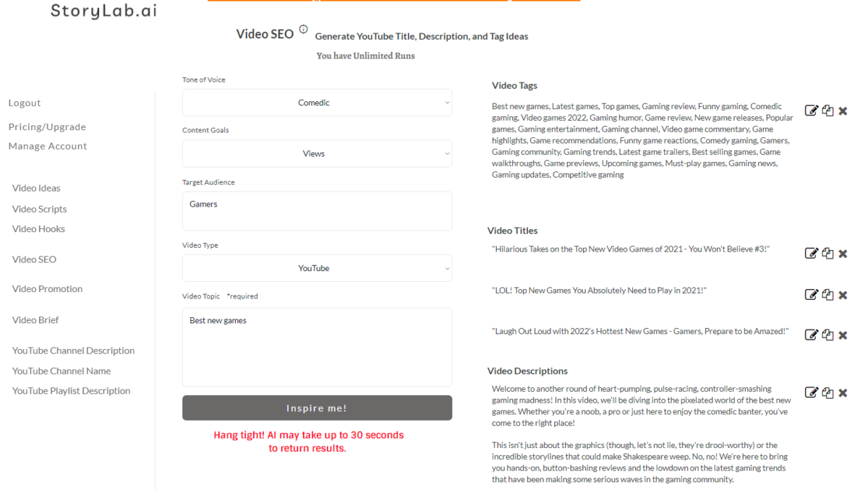Copy the Video Description to clipboard
The image size is (868, 490).
point(827,392)
